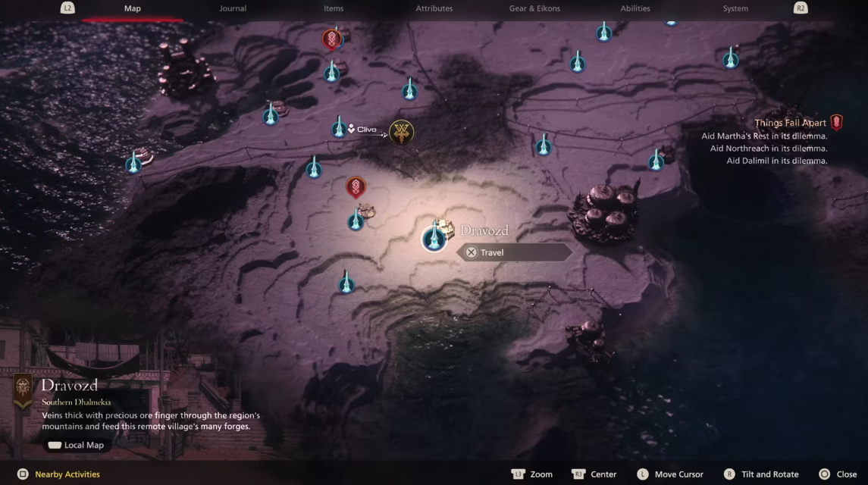Click the Nearby Activities touchpad icon

pyautogui.click(x=23, y=474)
